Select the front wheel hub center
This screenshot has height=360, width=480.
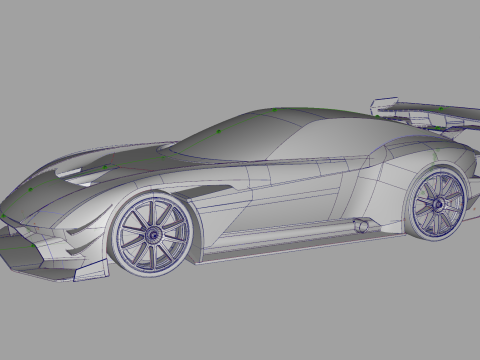tap(153, 235)
